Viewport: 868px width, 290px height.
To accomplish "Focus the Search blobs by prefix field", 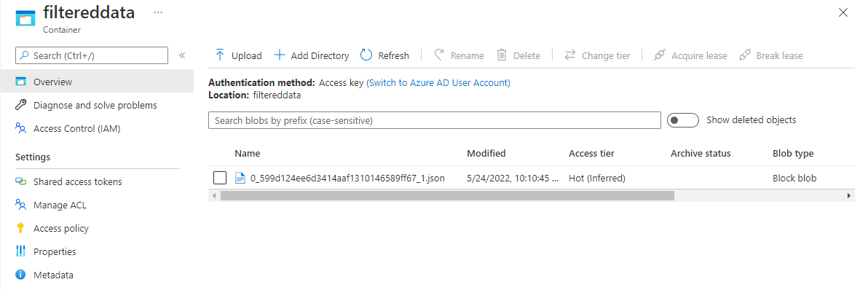I will click(435, 120).
